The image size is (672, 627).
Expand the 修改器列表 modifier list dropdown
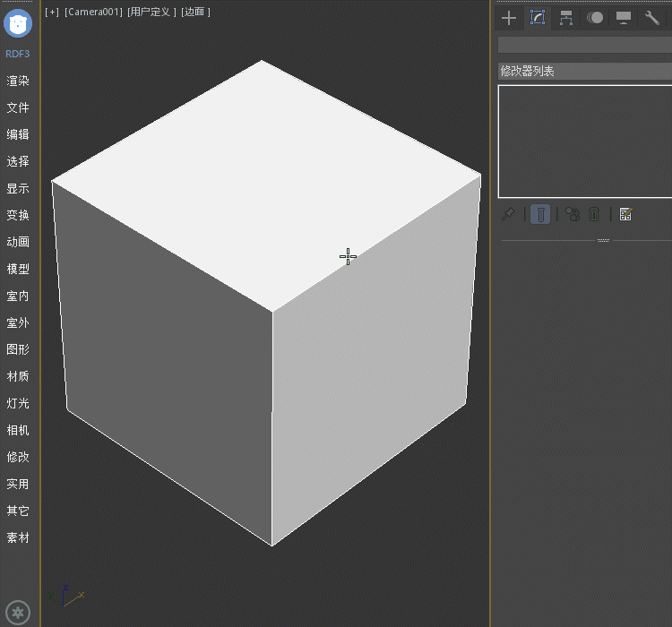pyautogui.click(x=584, y=71)
